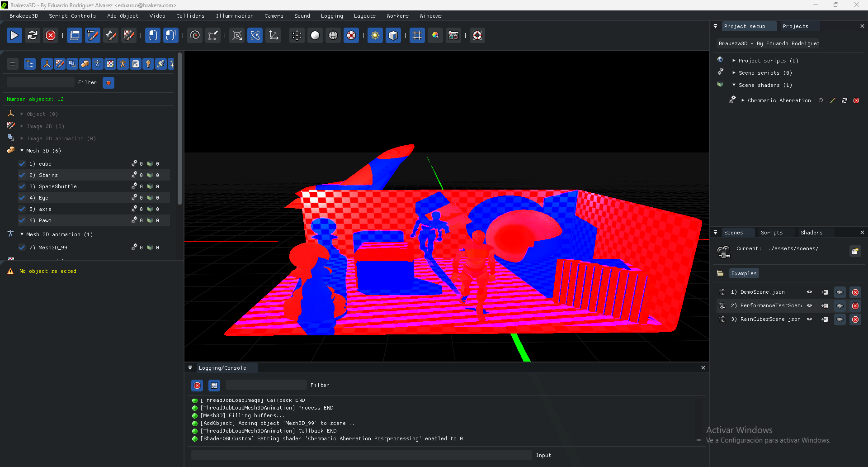This screenshot has width=868, height=467.
Task: Click the red stop icon in toolbar
Action: [51, 35]
